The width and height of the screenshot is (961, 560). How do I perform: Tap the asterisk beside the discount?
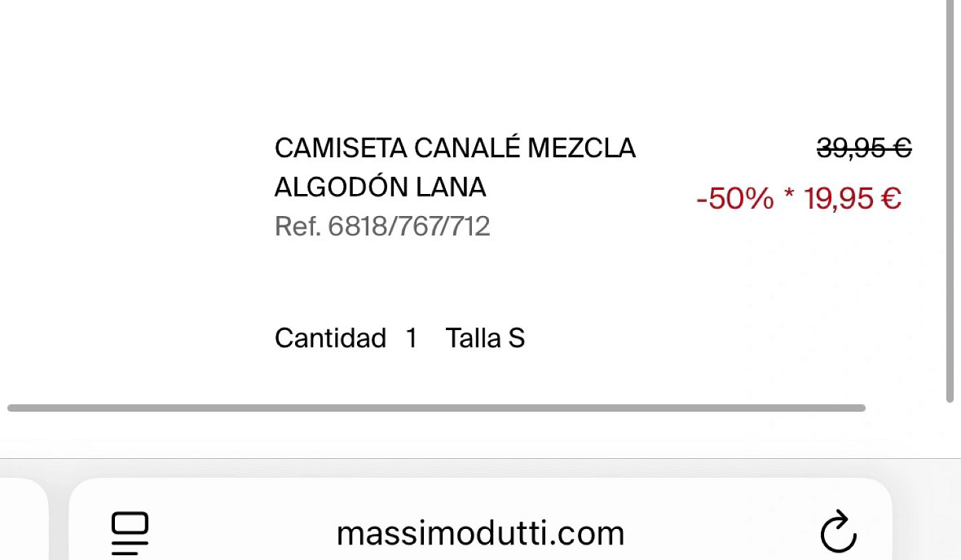tap(788, 196)
